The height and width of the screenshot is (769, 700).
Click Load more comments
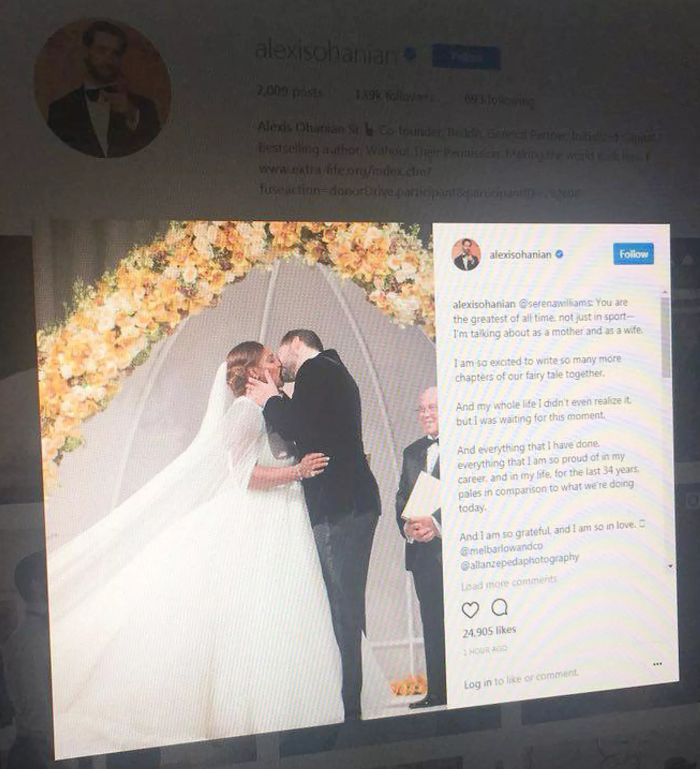tap(509, 584)
